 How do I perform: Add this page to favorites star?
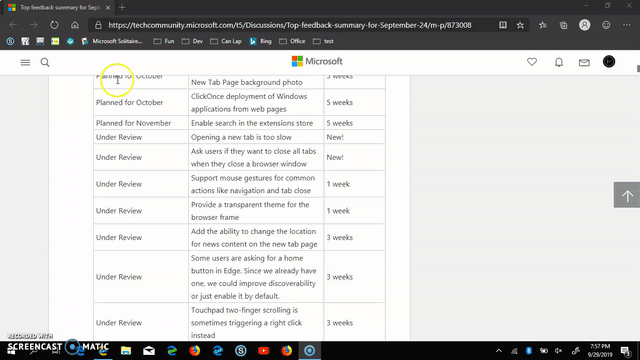520,25
